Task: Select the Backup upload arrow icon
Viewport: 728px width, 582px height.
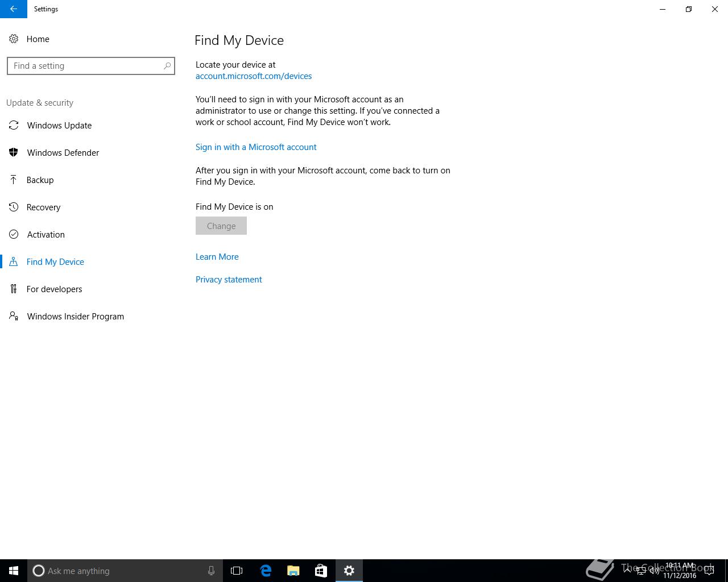Action: point(14,180)
